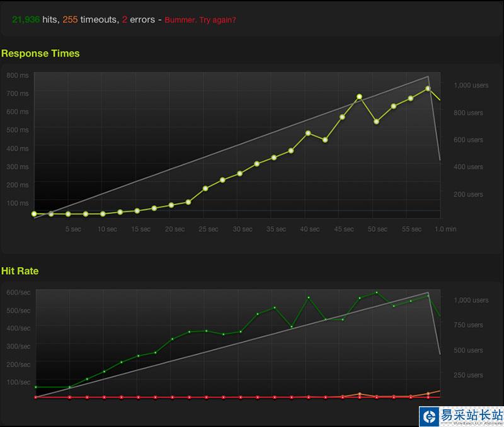The height and width of the screenshot is (427, 504).
Task: Click the 500 ms axis label
Action: [18, 130]
